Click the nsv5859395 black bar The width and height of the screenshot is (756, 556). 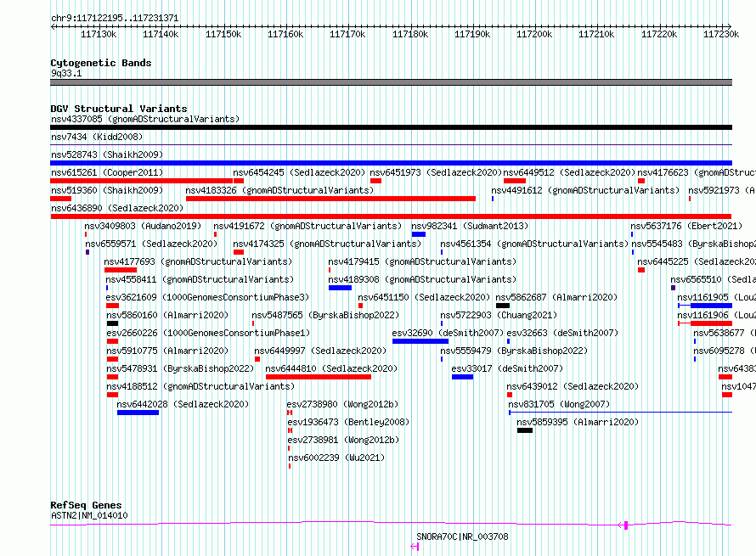pos(525,430)
